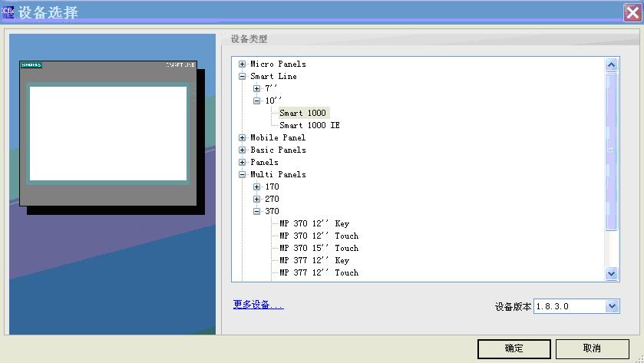
Task: Expand the 170 node under Multi Panels
Action: tap(256, 186)
